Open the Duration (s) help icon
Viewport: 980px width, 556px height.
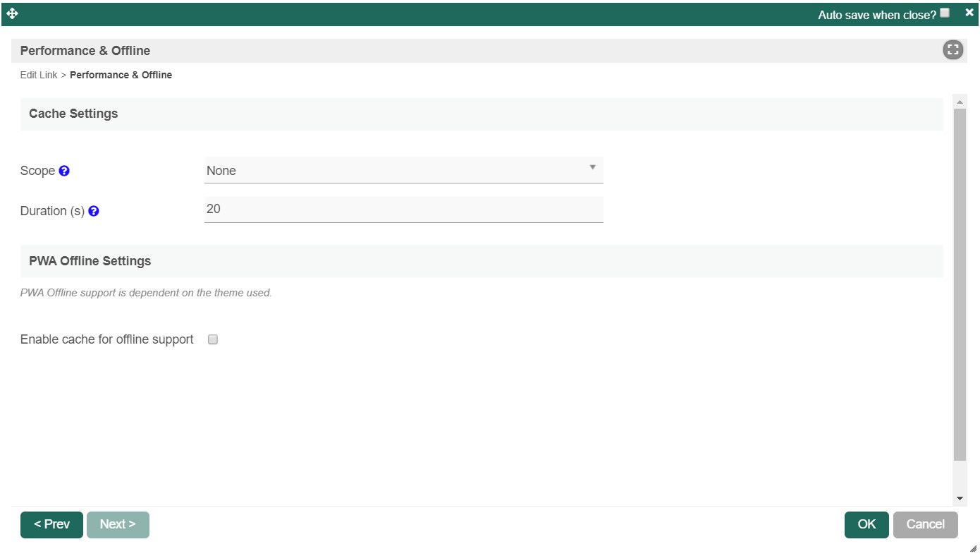point(94,211)
